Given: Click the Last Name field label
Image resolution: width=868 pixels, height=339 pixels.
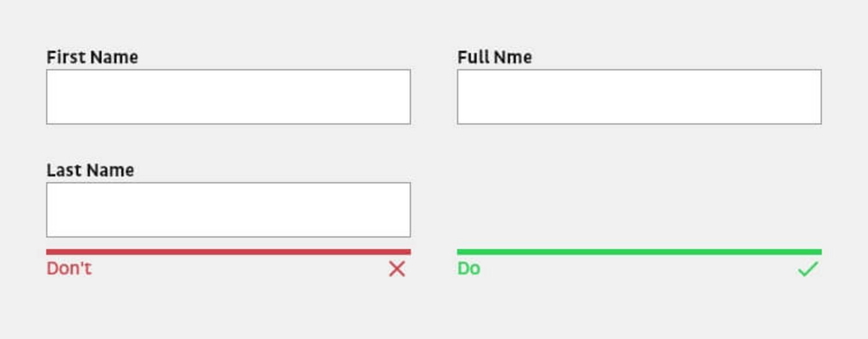Looking at the screenshot, I should tap(91, 170).
